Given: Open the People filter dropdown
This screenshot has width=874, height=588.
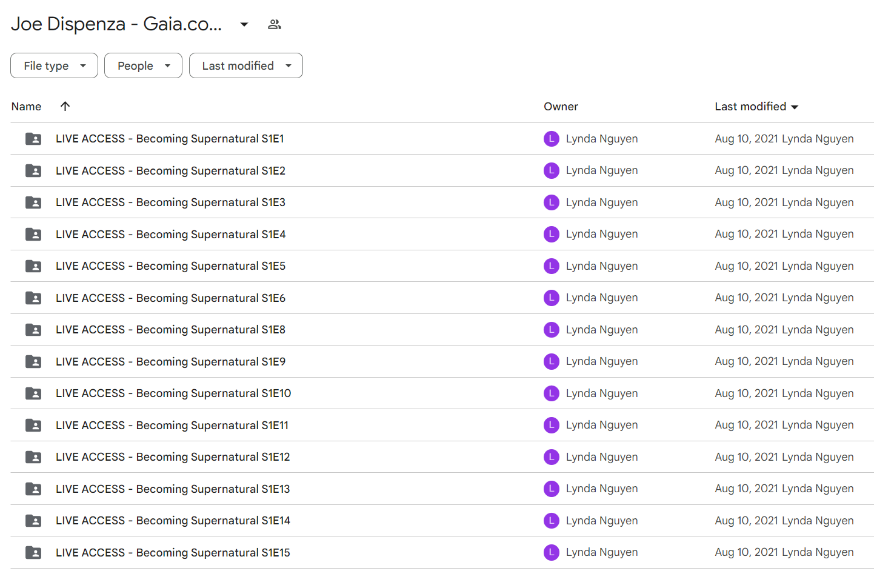Looking at the screenshot, I should pyautogui.click(x=143, y=65).
